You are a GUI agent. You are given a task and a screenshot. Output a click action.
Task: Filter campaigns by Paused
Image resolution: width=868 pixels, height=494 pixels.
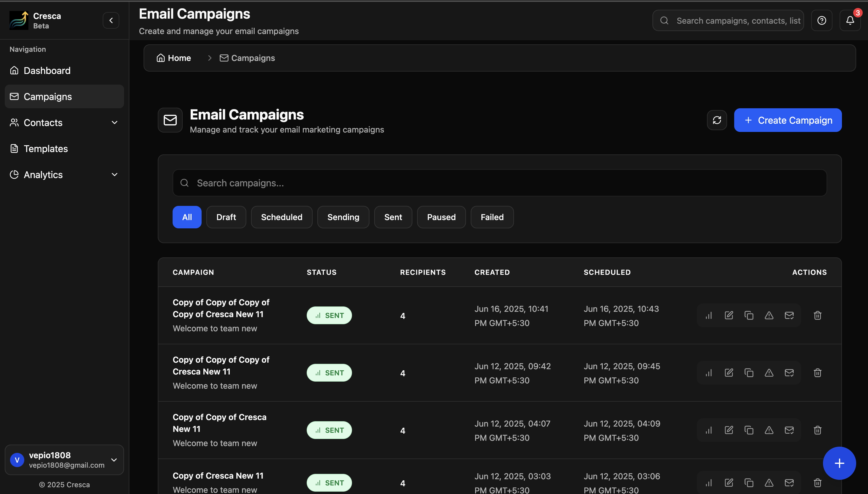point(441,217)
